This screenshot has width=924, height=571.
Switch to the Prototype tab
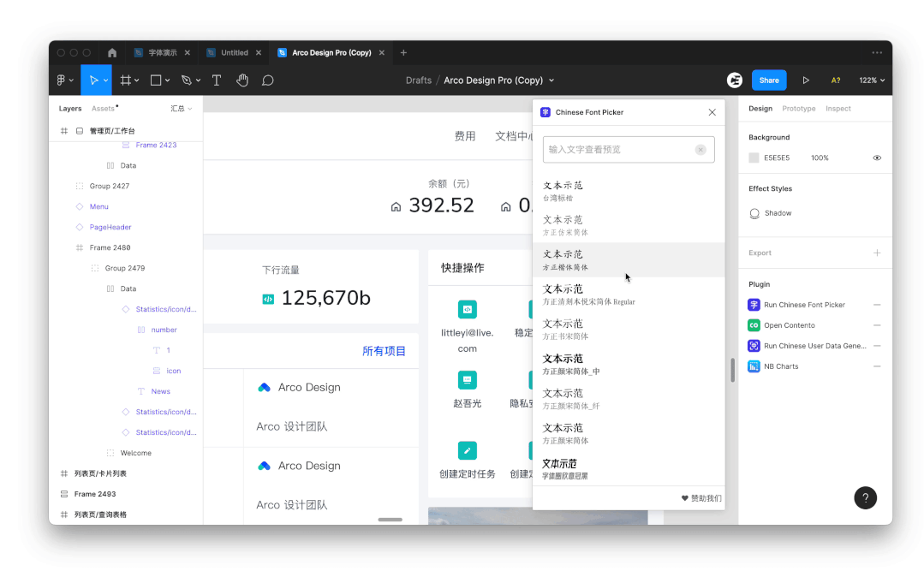click(x=798, y=109)
